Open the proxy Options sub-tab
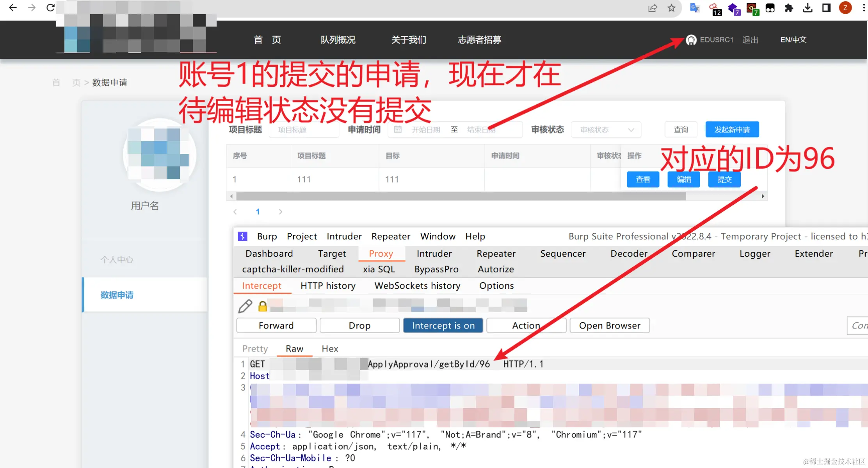Image resolution: width=868 pixels, height=468 pixels. tap(496, 286)
